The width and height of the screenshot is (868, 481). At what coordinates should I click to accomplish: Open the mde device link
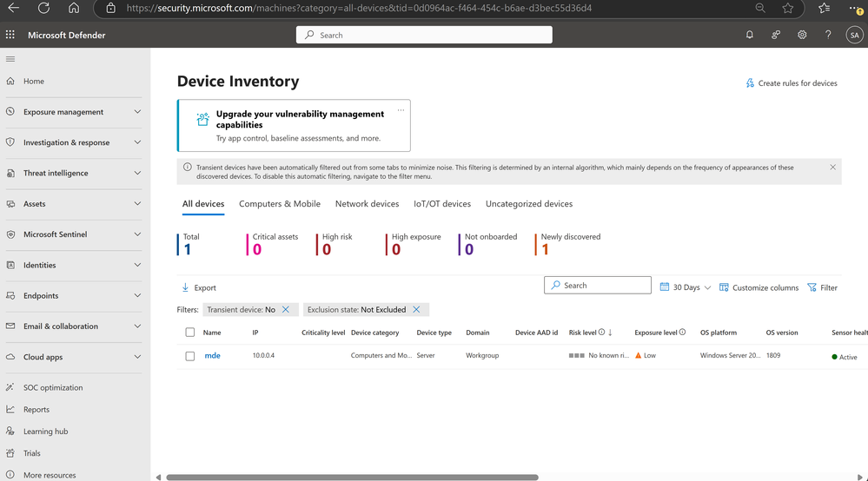point(213,355)
